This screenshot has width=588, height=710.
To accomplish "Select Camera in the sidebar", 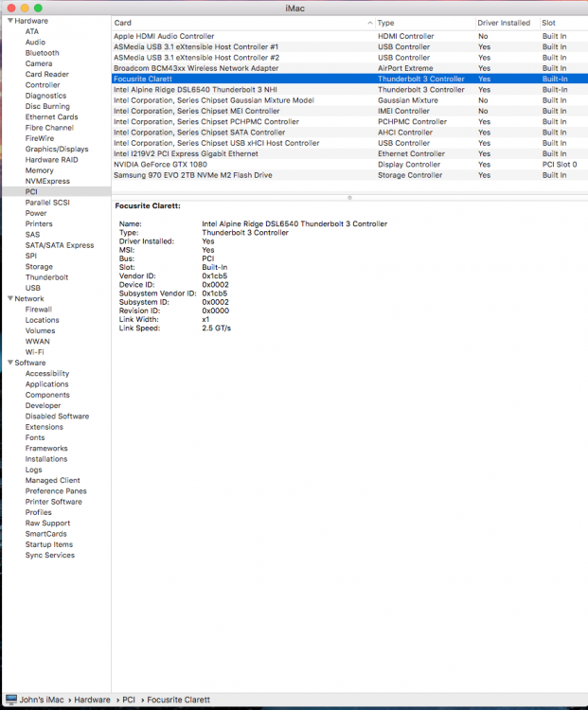I will 39,63.
